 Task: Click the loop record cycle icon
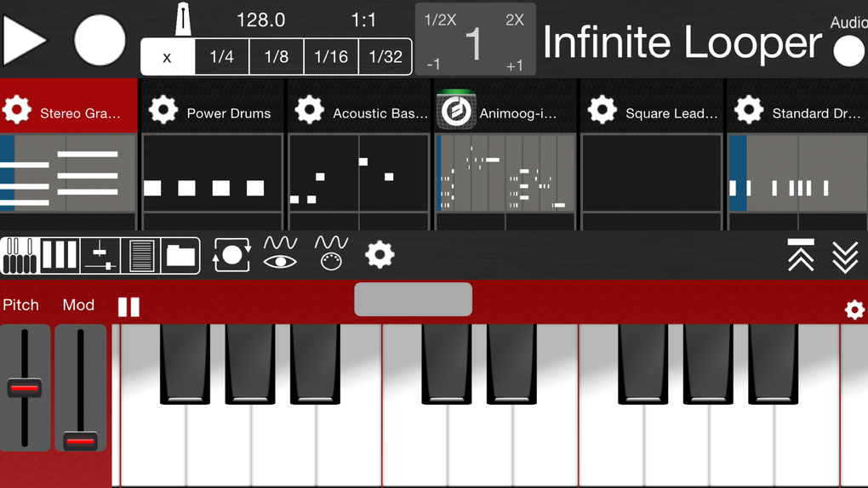pyautogui.click(x=231, y=255)
